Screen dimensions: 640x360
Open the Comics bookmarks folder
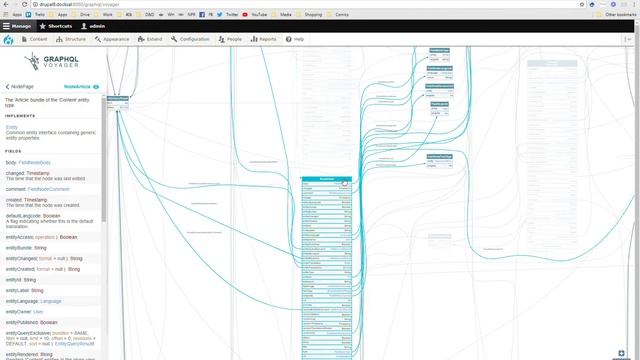click(x=338, y=14)
